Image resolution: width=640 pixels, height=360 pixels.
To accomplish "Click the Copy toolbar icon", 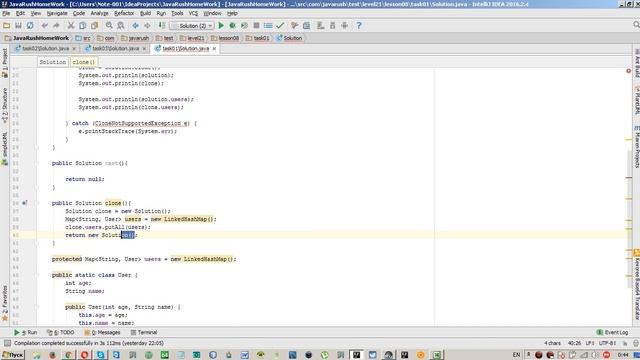I will pyautogui.click(x=82, y=25).
